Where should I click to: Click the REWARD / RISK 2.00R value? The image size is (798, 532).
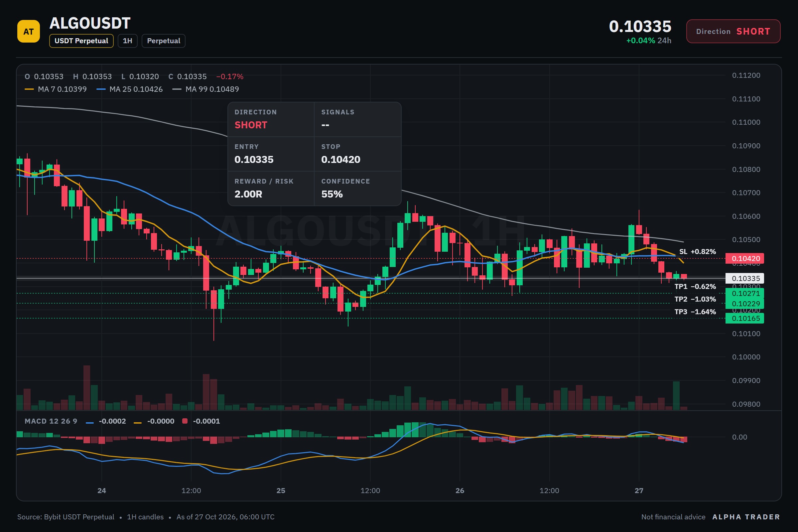248,194
